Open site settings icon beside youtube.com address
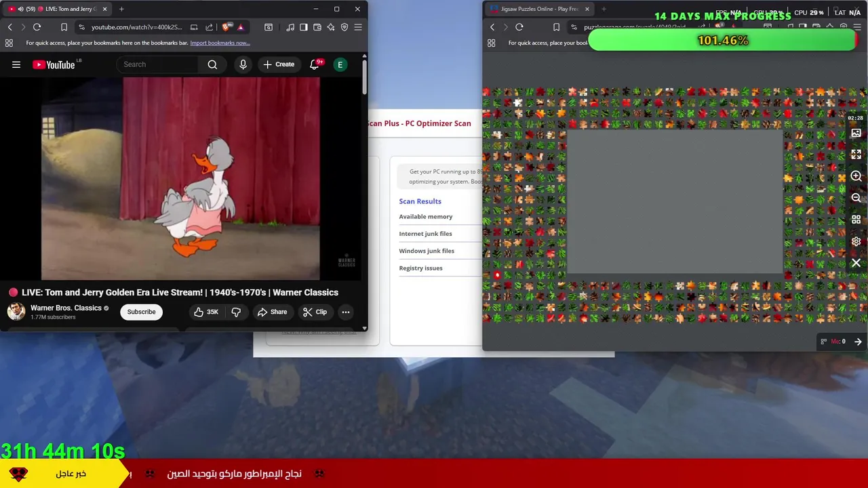Screen dimensions: 868x488 pos(81,27)
